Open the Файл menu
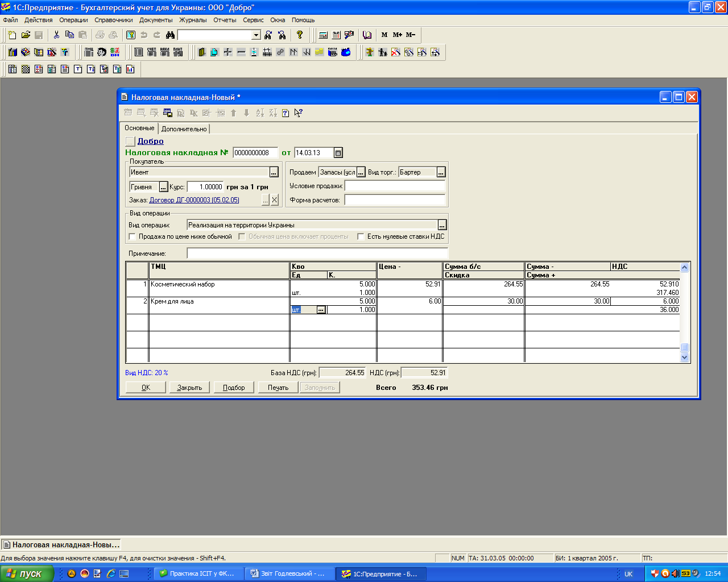The width and height of the screenshot is (728, 582). [x=10, y=20]
